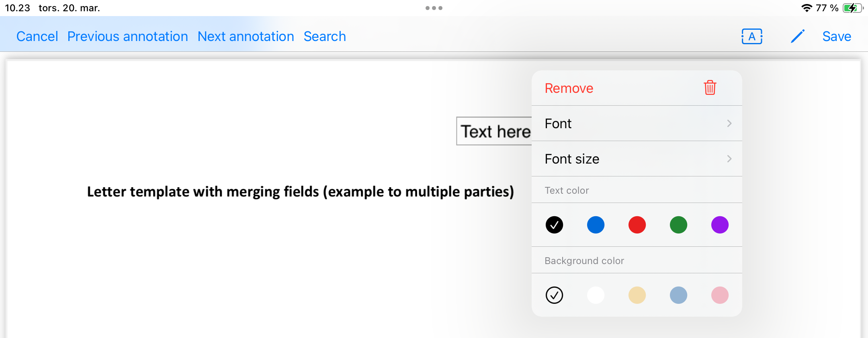Tap the 'Text here' annotation box

click(x=494, y=131)
